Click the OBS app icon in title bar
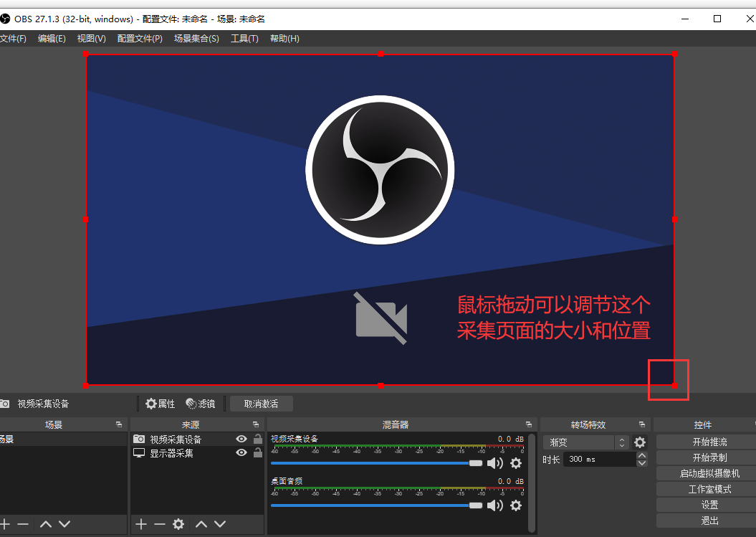The height and width of the screenshot is (537, 756). point(5,19)
